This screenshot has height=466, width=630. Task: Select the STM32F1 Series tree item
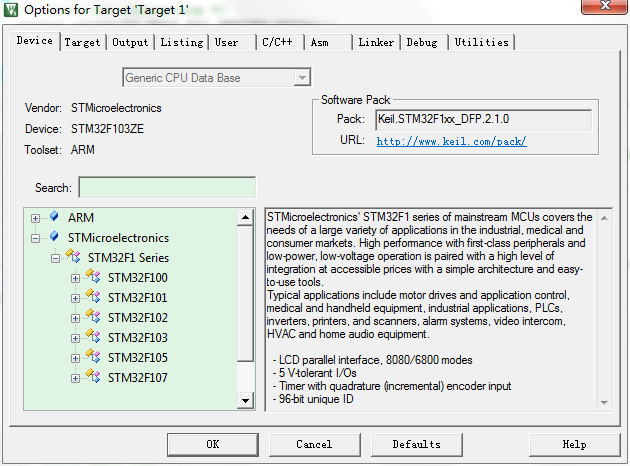tap(128, 258)
